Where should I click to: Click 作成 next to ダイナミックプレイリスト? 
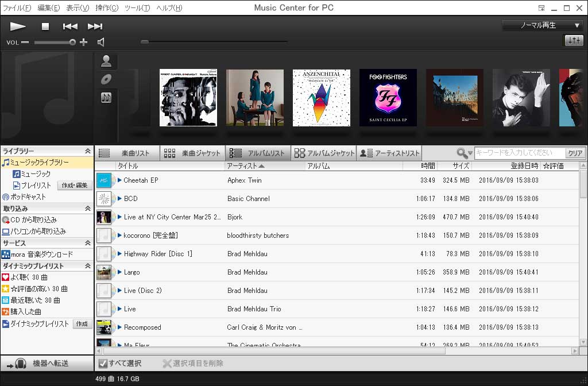tap(82, 324)
